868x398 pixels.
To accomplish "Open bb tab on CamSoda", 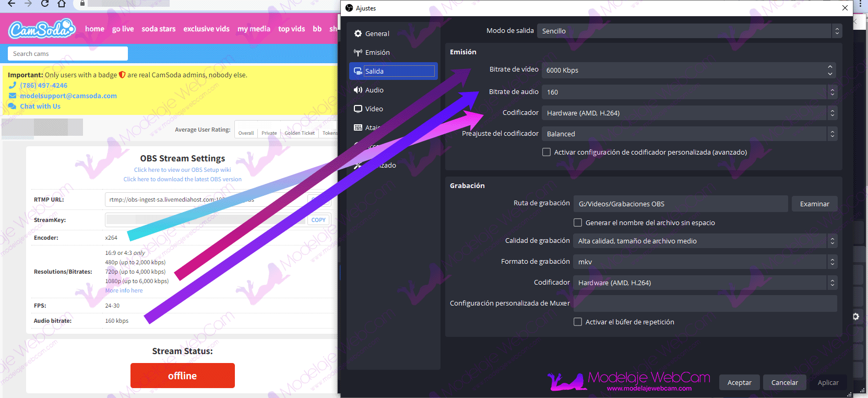I will click(317, 29).
